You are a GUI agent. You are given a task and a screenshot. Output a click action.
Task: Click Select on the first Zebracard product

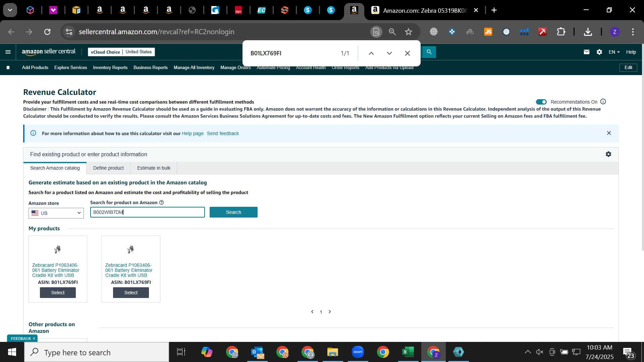pyautogui.click(x=58, y=293)
